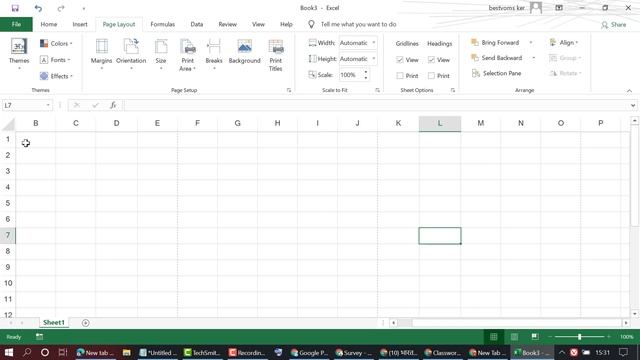Click Send Backward button
This screenshot has height=360, width=640.
pyautogui.click(x=497, y=58)
